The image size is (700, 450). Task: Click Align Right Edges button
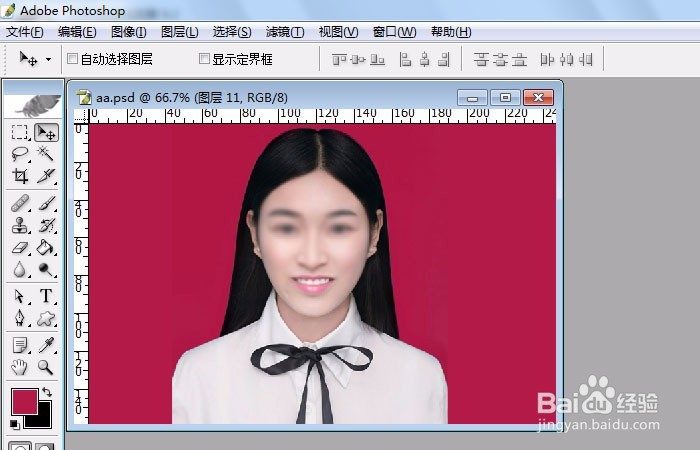click(x=443, y=59)
